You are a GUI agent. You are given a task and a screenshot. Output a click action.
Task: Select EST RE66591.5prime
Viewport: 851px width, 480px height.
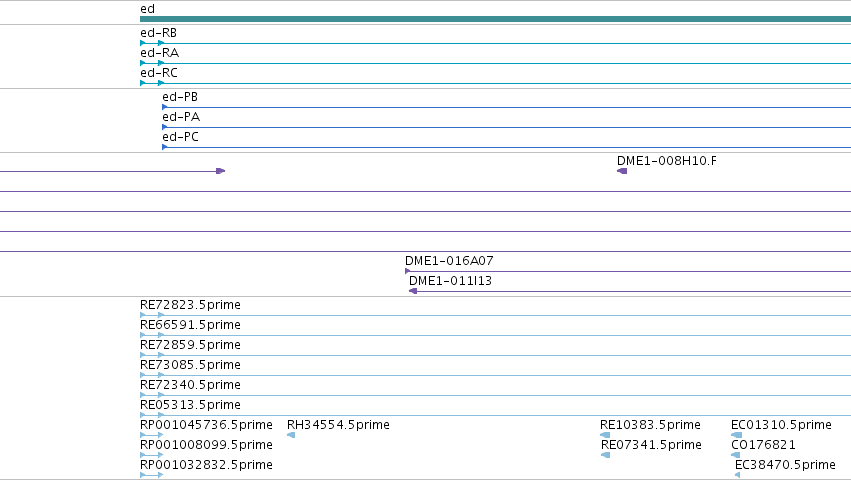[190, 325]
